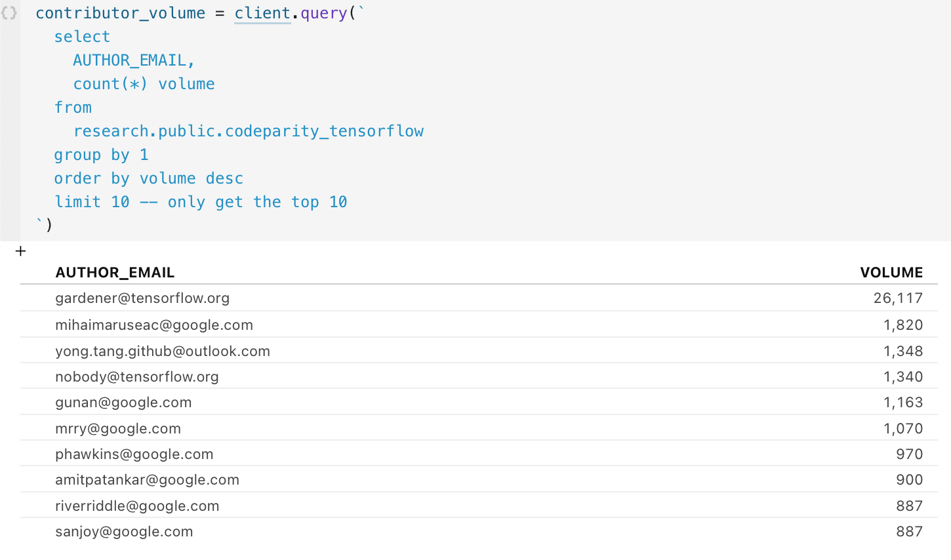Click the AUTHOR_EMAIL column header
This screenshot has height=560, width=951.
(x=115, y=272)
